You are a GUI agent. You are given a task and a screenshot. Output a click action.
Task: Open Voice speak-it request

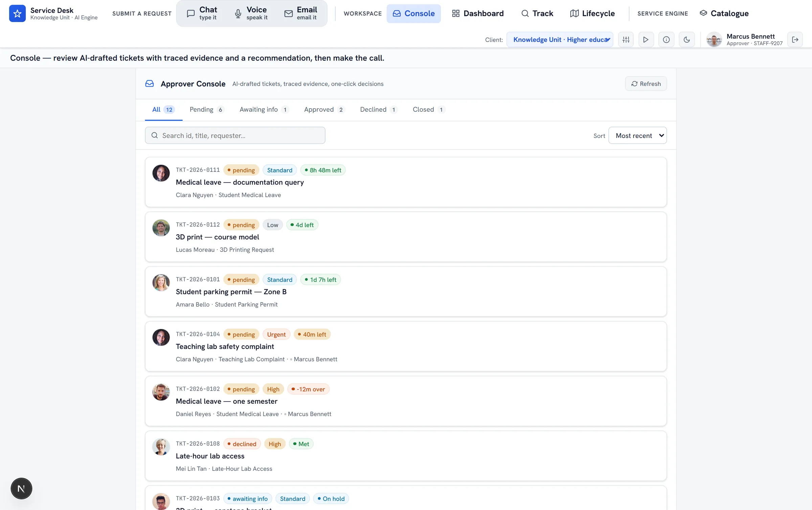(251, 13)
